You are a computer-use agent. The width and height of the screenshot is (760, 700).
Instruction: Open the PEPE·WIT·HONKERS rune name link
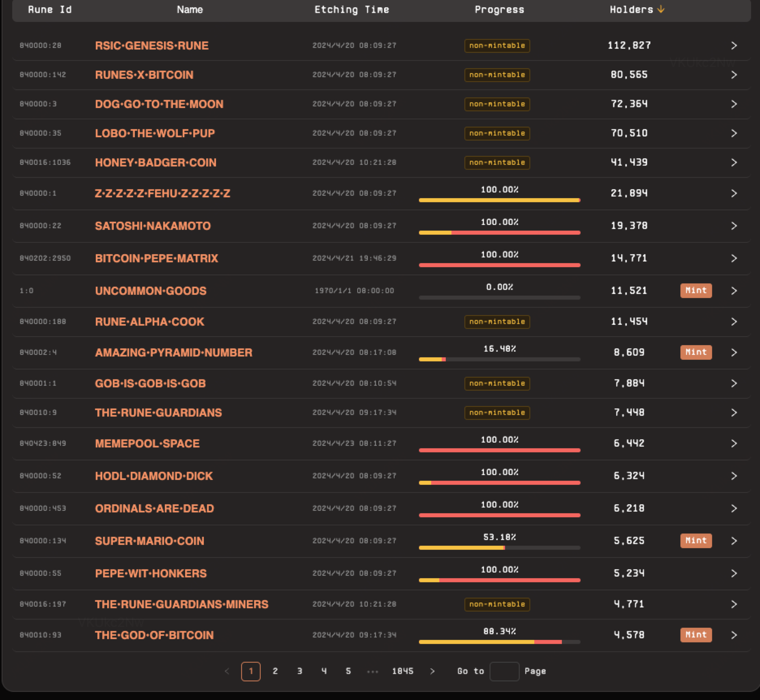point(151,573)
